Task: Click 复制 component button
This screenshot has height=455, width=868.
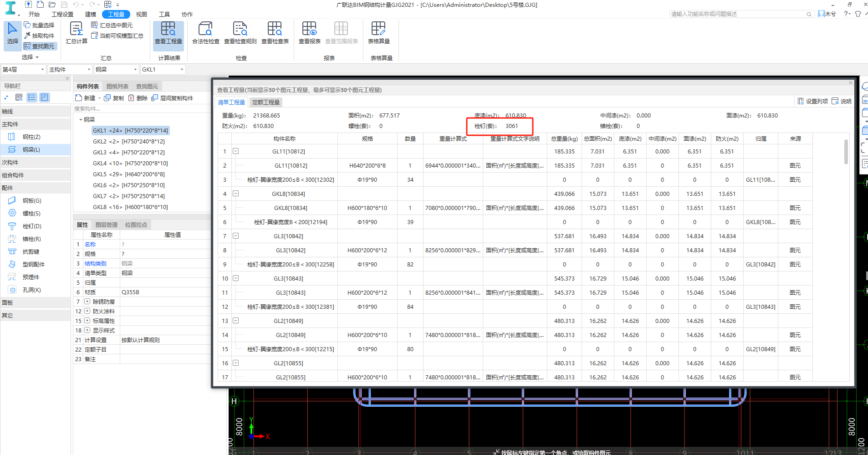Action: pyautogui.click(x=114, y=98)
